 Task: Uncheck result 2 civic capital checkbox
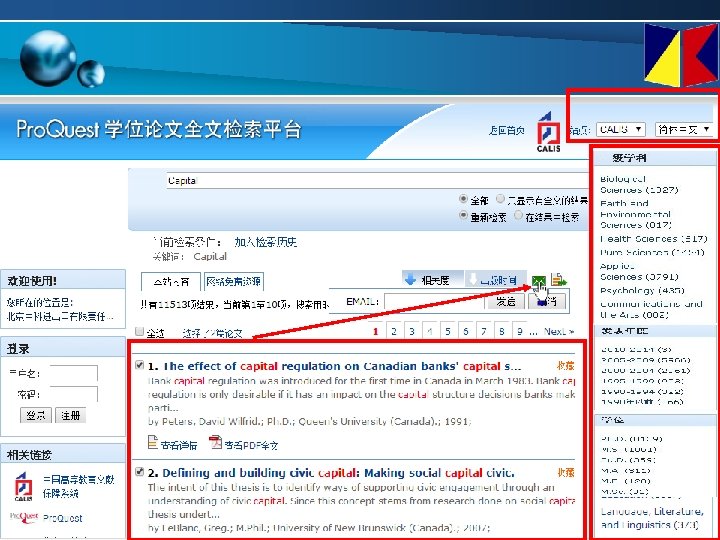[140, 472]
